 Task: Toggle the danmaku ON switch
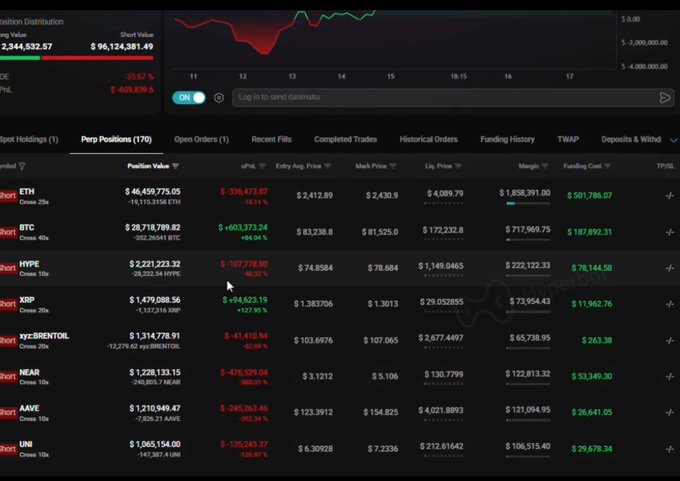(x=189, y=98)
